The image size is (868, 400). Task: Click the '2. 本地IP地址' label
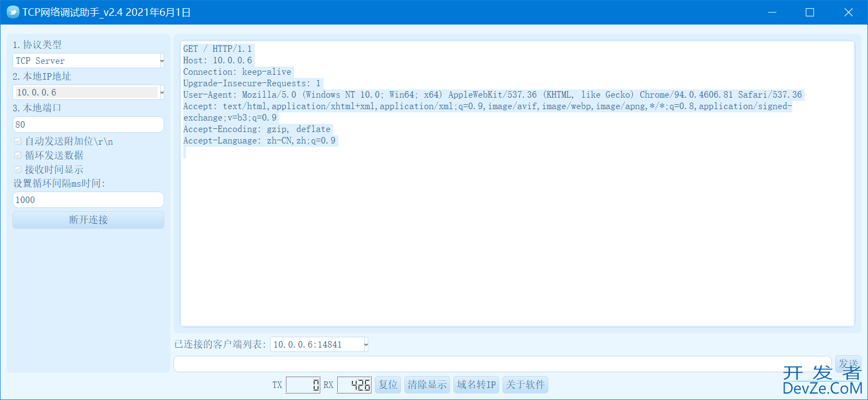(42, 76)
